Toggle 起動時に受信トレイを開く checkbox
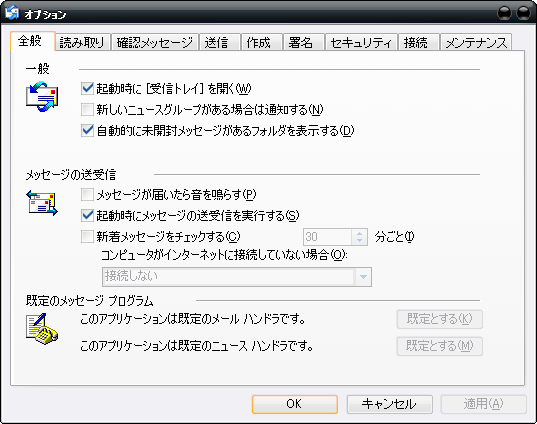 coord(87,88)
